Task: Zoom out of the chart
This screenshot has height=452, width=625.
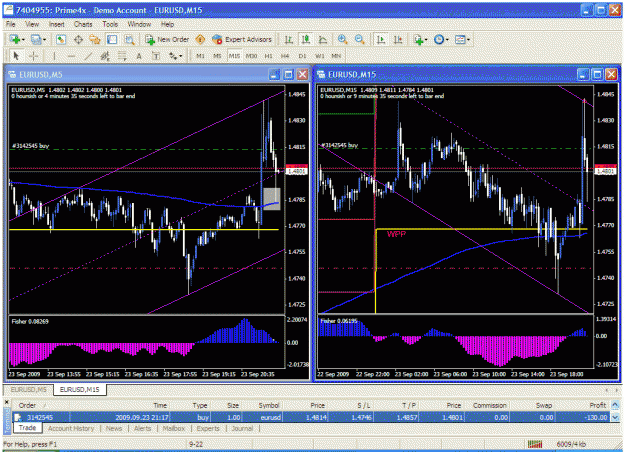Action: [360, 39]
